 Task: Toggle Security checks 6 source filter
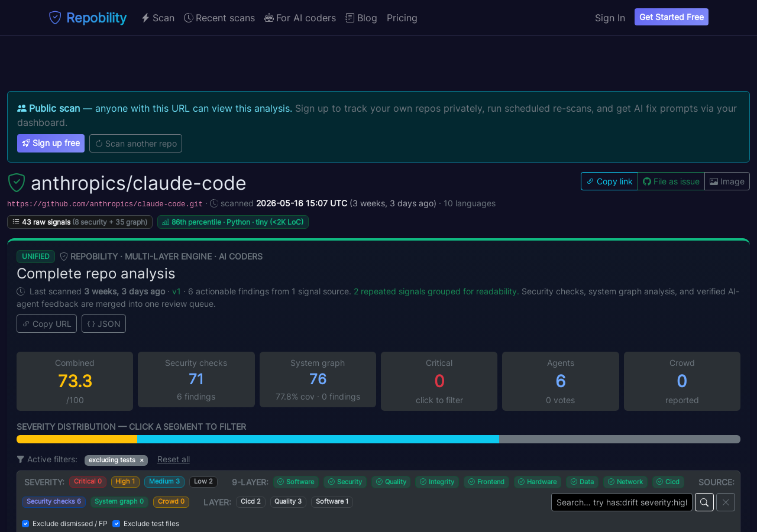pos(54,502)
